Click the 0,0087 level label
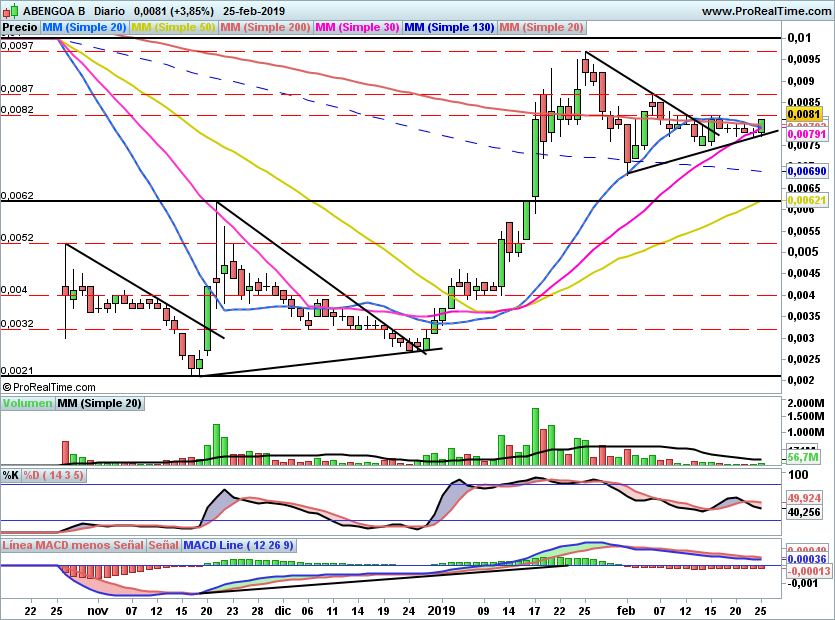The width and height of the screenshot is (835, 620). 17,89
